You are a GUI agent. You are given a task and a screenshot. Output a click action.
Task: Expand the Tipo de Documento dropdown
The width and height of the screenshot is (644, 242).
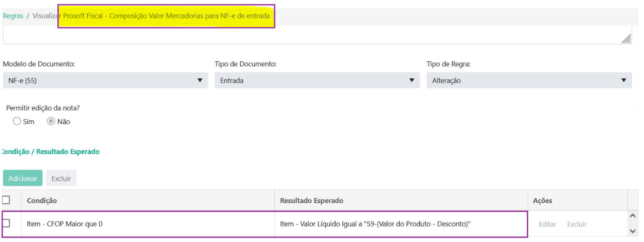317,80
